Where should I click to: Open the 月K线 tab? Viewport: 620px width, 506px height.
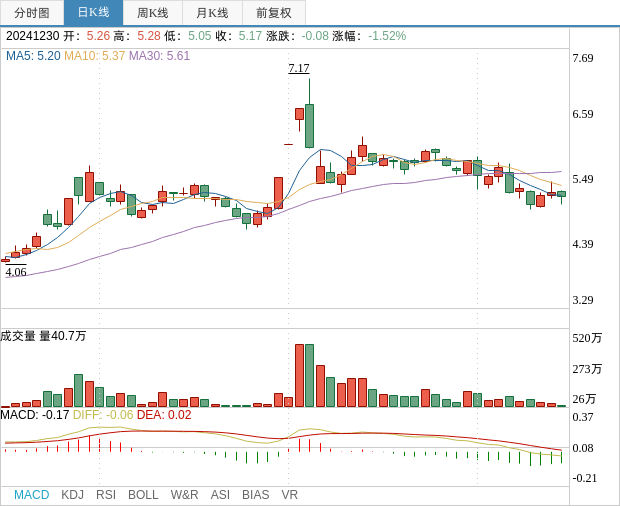(x=212, y=13)
